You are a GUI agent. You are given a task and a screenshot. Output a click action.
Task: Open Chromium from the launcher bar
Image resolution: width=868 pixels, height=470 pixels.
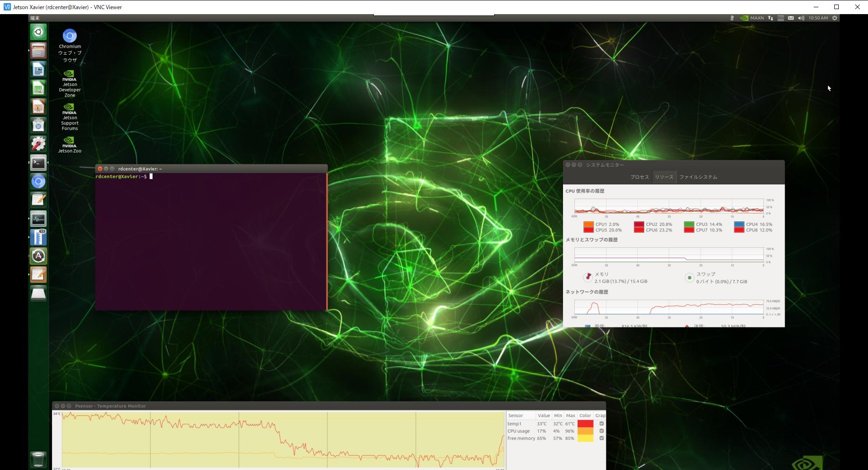pos(38,181)
